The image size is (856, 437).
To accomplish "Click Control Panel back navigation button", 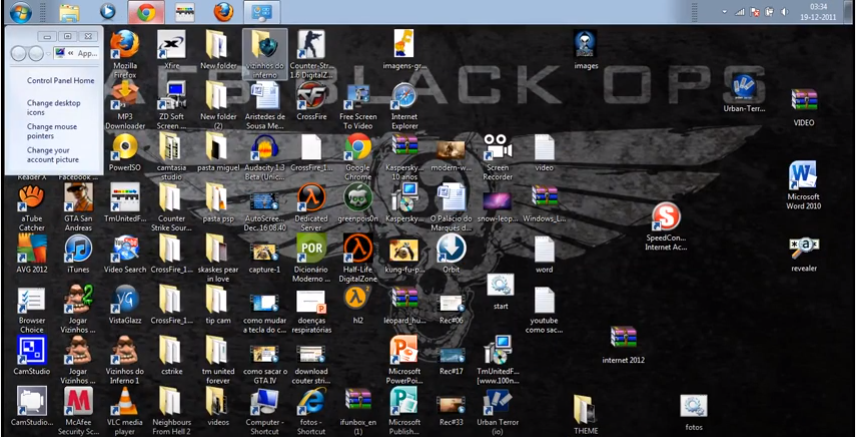I will (x=18, y=53).
